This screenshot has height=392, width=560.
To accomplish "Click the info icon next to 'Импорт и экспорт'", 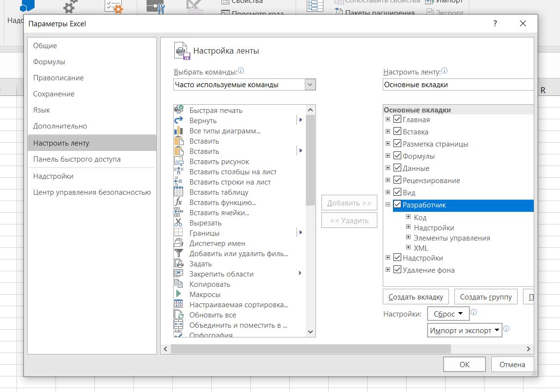I will (x=506, y=329).
